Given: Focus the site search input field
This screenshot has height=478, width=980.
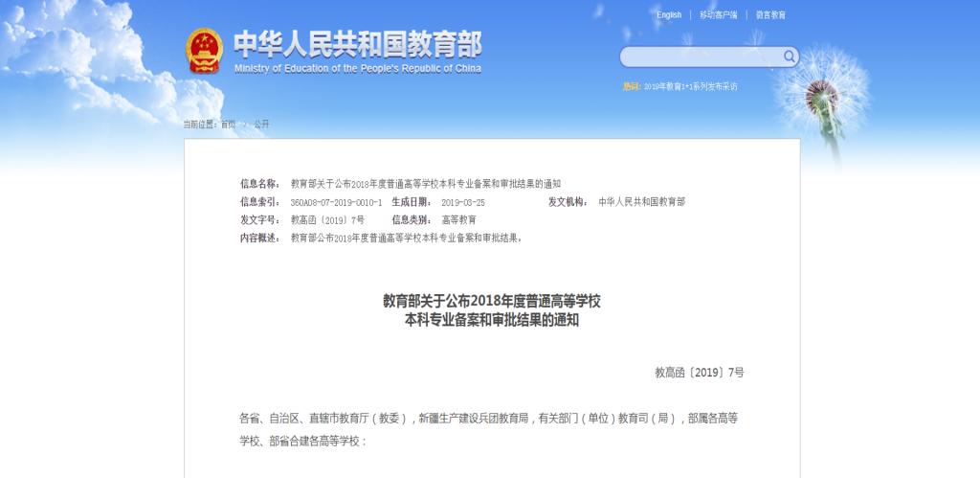Looking at the screenshot, I should click(x=701, y=57).
